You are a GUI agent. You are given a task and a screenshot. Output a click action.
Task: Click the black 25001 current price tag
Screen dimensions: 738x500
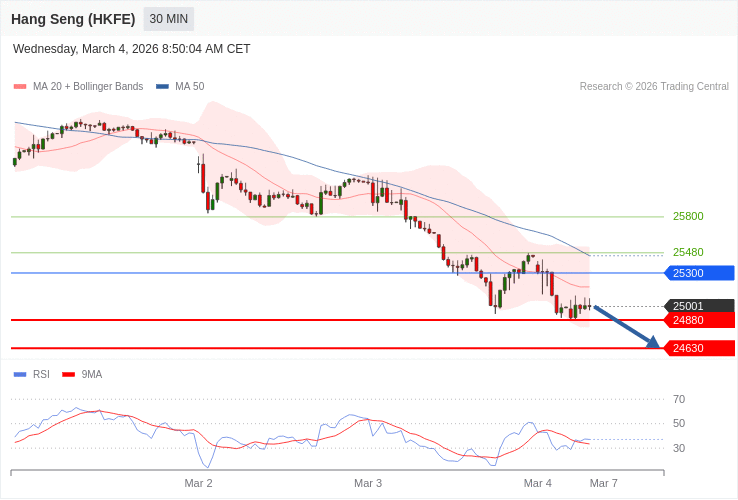click(x=699, y=306)
